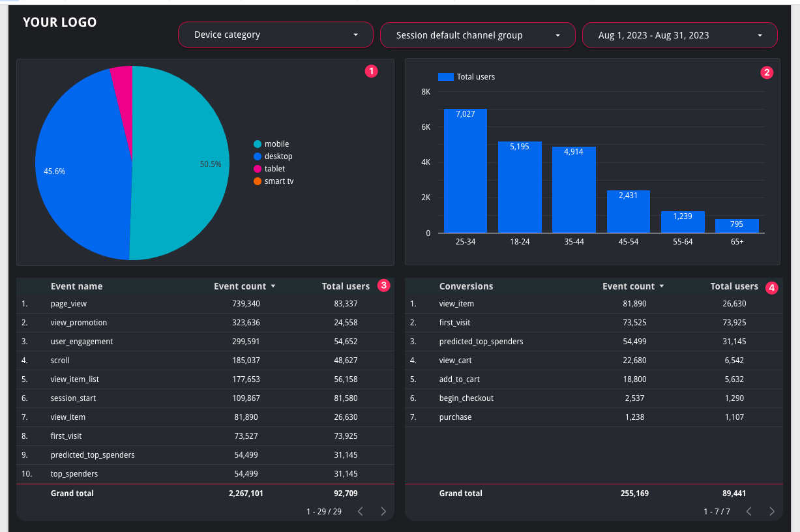Go to previous page in Event name table

tap(360, 512)
